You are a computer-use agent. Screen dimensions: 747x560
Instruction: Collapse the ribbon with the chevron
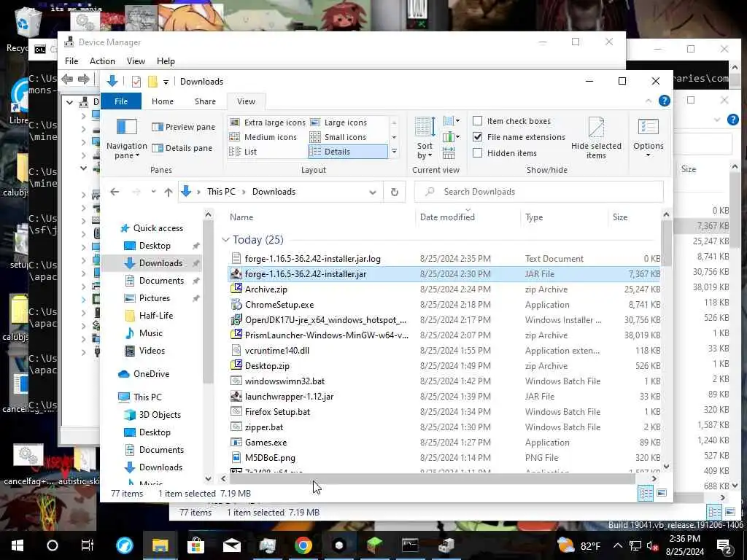pyautogui.click(x=649, y=101)
